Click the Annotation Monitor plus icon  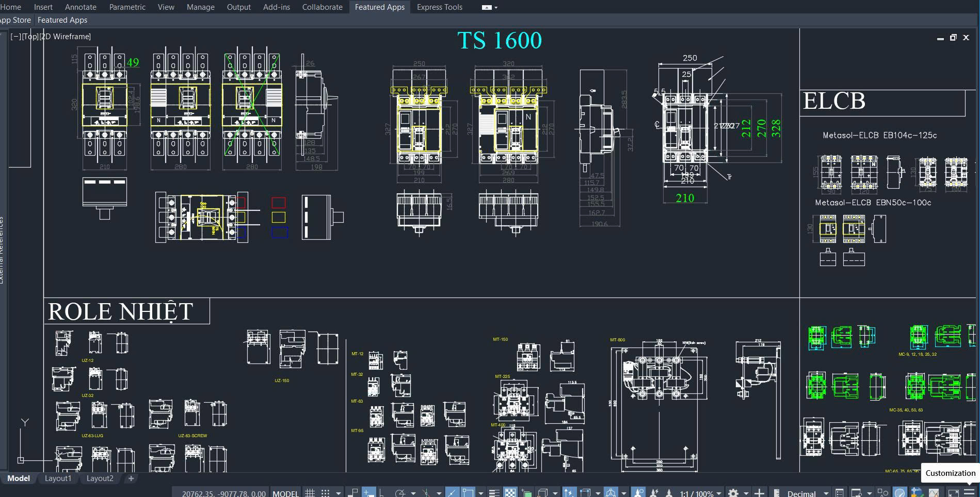pos(759,493)
